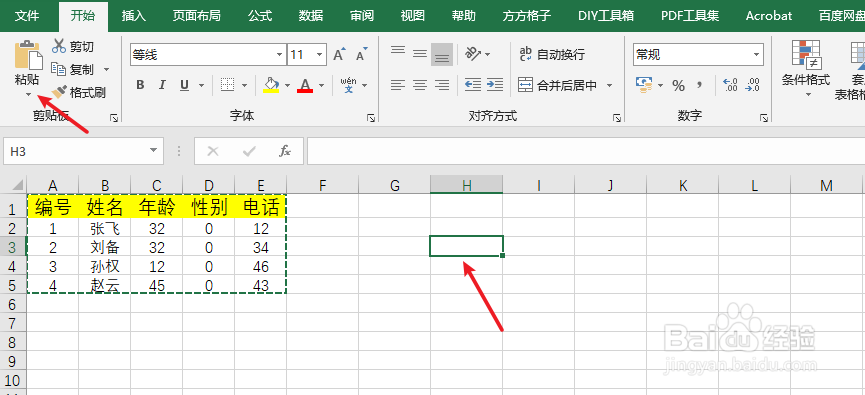
Task: Select column H header
Action: click(467, 185)
